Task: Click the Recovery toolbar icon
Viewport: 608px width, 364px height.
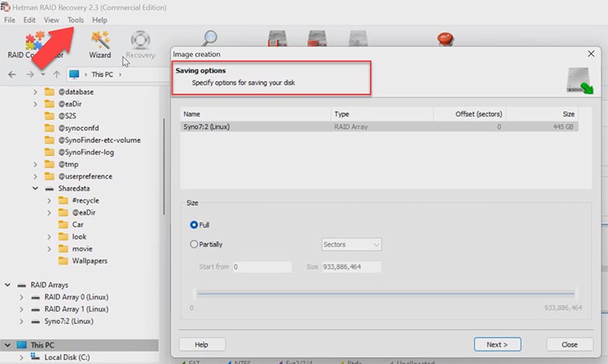Action: (140, 45)
